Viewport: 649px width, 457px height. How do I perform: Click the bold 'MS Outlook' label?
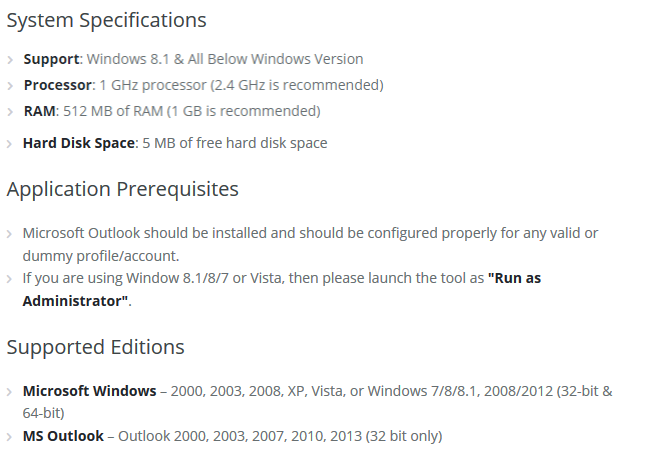(63, 436)
